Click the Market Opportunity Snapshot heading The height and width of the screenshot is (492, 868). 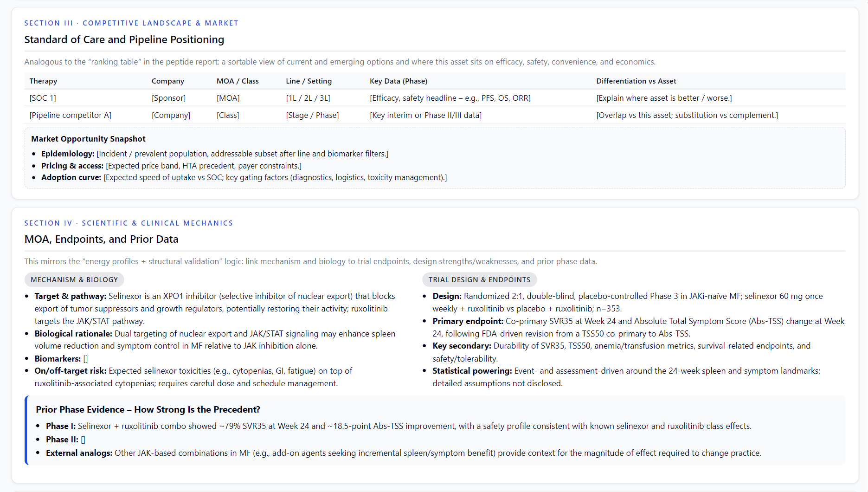[x=88, y=139]
